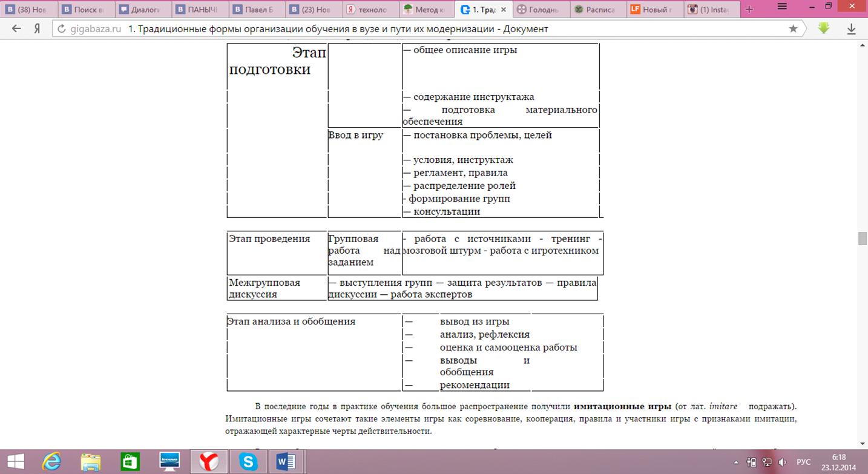868x474 pixels.
Task: Click the text '— общее описание игры'
Action: [460, 50]
